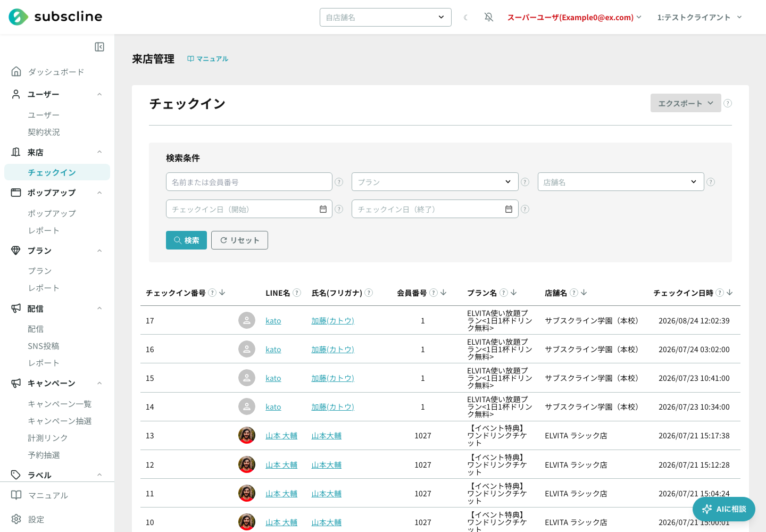This screenshot has width=766, height=532.
Task: Click help icon next to LINE名 header
Action: (x=297, y=293)
